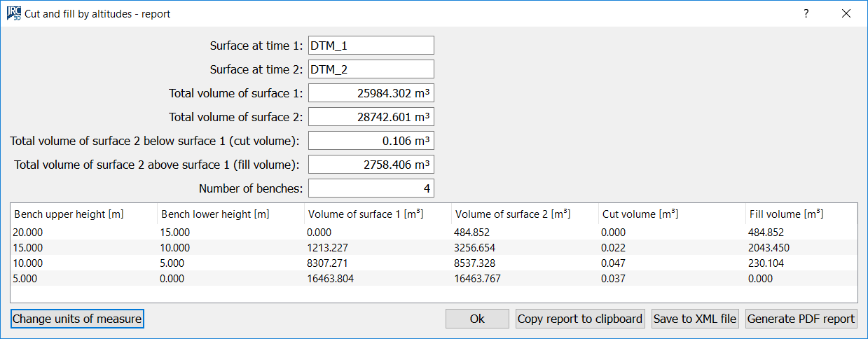The width and height of the screenshot is (868, 339).
Task: Click the Number of benches field
Action: click(x=371, y=188)
